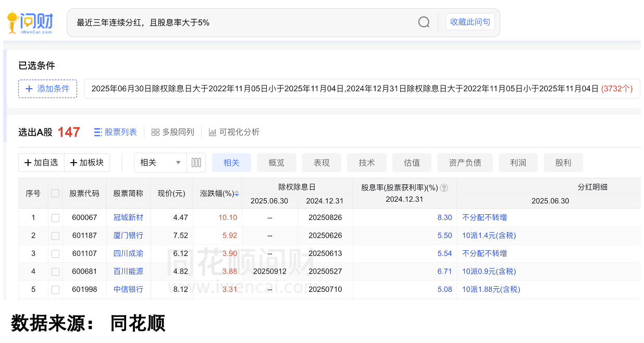This screenshot has height=343, width=644.
Task: Click 中信银行's 10派1.88元(含税) dividend link
Action: point(490,289)
